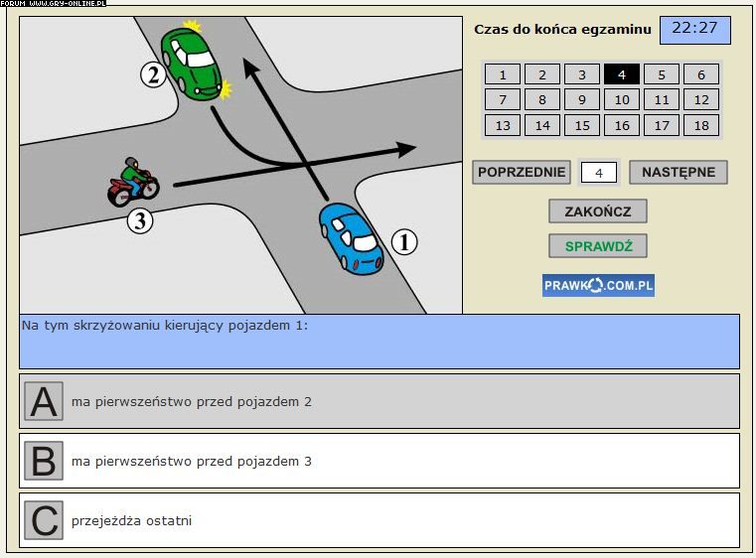
Task: Click 'Czas do końca egzaminu' label
Action: pyautogui.click(x=562, y=30)
